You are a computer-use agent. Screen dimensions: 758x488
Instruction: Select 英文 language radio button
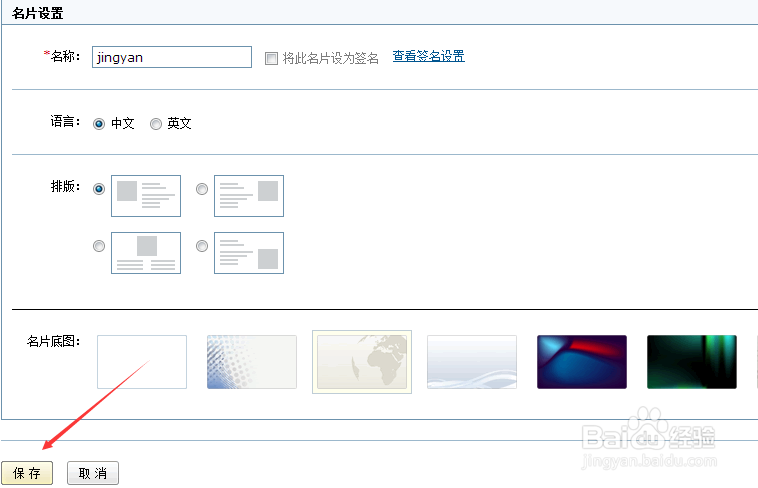click(156, 124)
